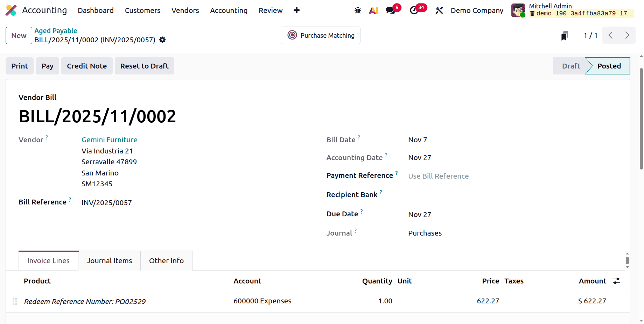Open the debug bug icon
The image size is (644, 324).
358,10
